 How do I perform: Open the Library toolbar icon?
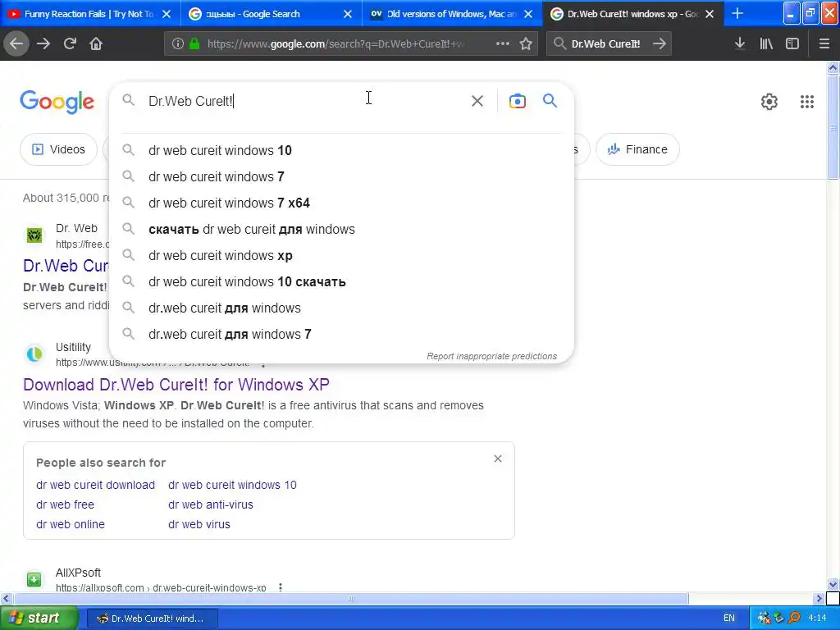766,43
